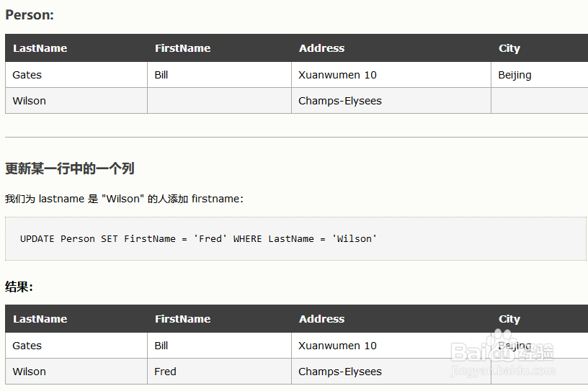Select the City header in the Person table

pos(509,48)
